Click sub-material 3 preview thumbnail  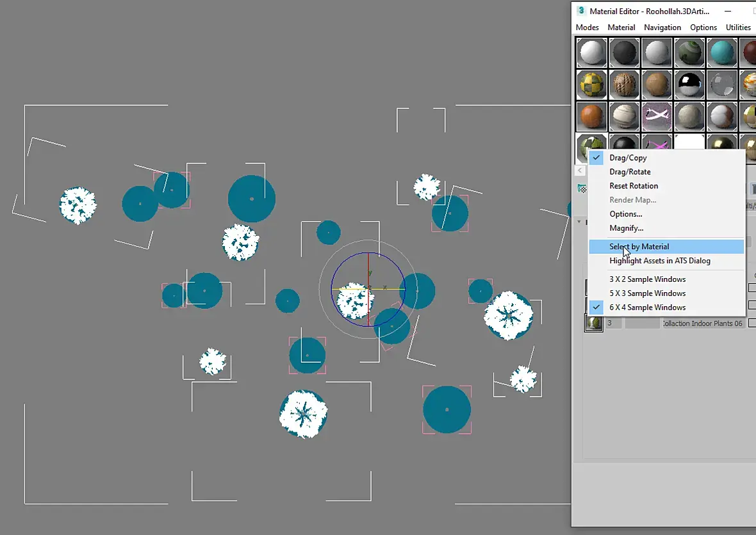tap(594, 323)
